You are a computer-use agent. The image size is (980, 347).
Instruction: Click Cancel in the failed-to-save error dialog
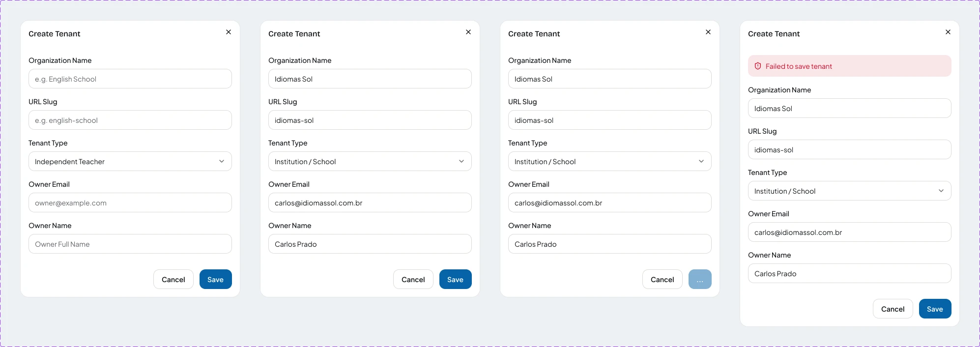[x=893, y=309]
